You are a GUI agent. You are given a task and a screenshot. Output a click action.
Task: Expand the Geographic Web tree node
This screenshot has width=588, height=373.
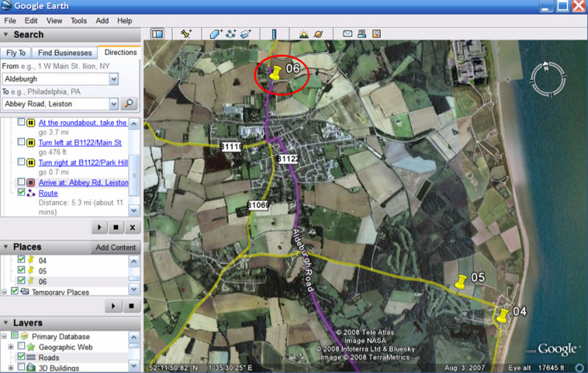[10, 347]
